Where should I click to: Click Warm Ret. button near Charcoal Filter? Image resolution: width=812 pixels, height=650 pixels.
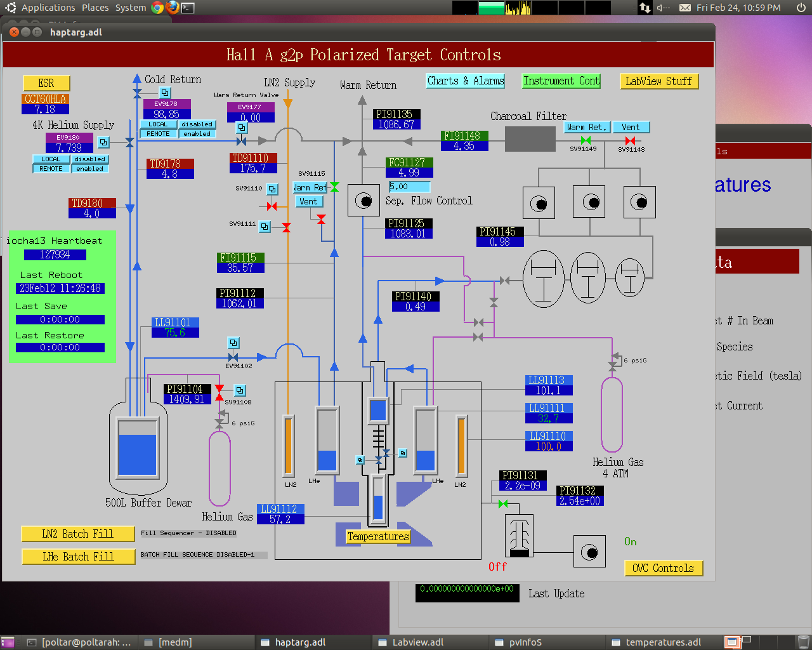(587, 127)
